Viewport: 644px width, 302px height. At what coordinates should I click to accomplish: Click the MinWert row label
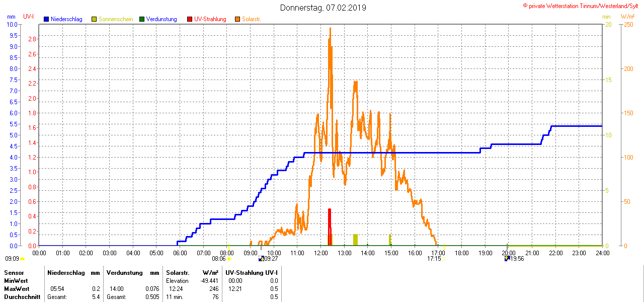pyautogui.click(x=16, y=281)
